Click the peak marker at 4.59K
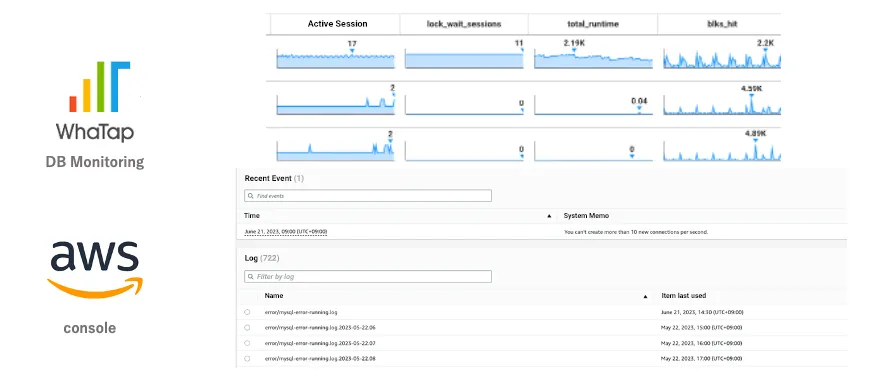Viewport: 892px width, 373px height. [x=751, y=96]
